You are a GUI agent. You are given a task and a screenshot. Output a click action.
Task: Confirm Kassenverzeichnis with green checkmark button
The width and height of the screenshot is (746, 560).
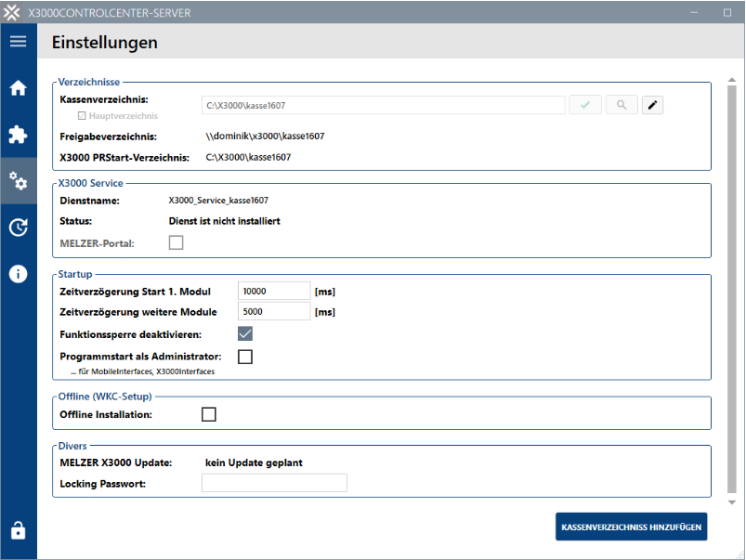[x=585, y=105]
